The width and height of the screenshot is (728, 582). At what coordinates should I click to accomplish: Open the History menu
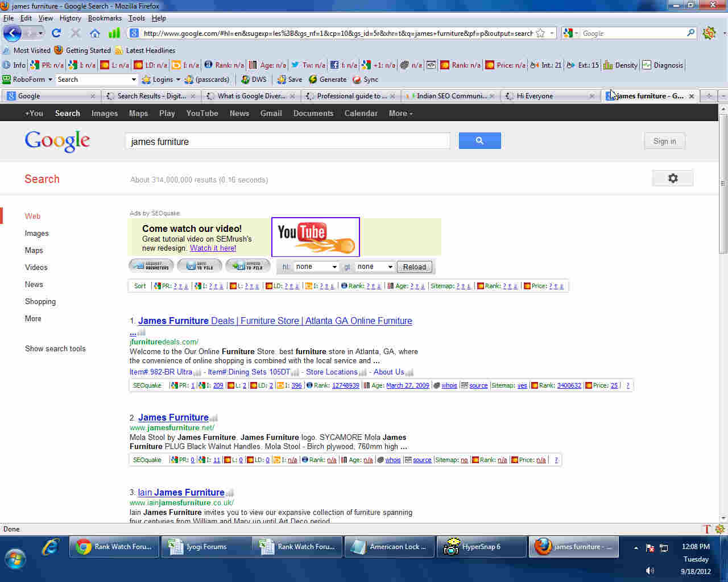tap(70, 18)
